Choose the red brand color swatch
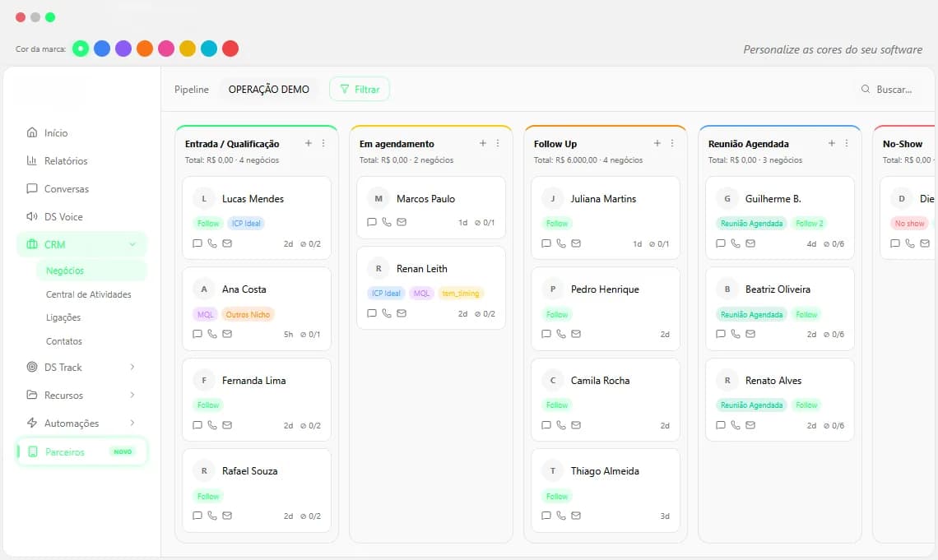Image resolution: width=938 pixels, height=560 pixels. pos(230,49)
